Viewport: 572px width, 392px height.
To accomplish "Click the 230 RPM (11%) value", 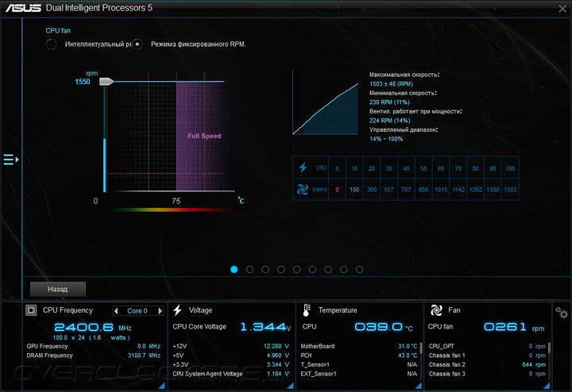I will point(389,102).
